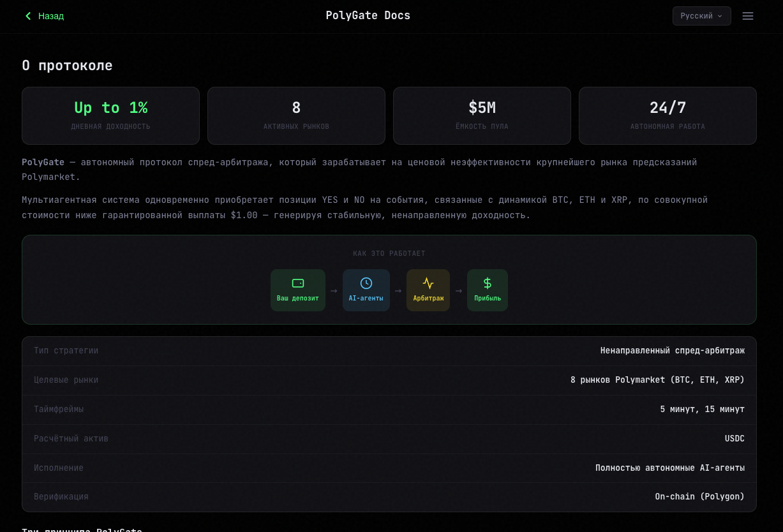Click the 5 минут, 15 минут value
The width and height of the screenshot is (783, 532).
[703, 410]
